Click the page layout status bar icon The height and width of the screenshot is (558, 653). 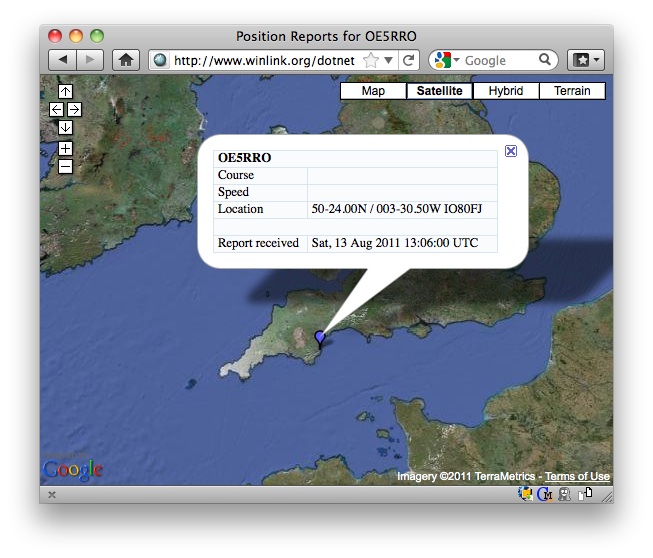[585, 494]
